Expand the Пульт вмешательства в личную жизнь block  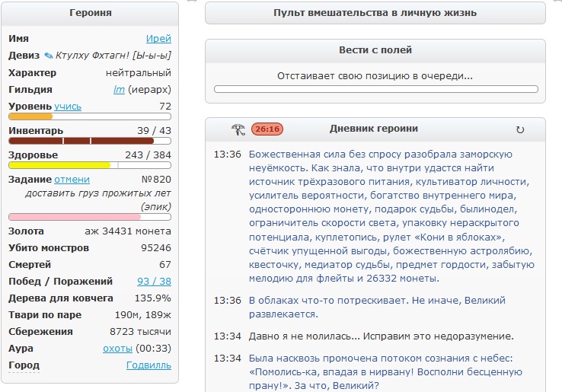pos(375,13)
